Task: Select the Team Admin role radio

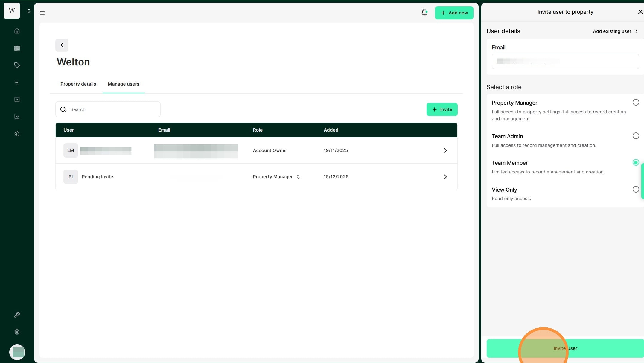Action: 636,136
